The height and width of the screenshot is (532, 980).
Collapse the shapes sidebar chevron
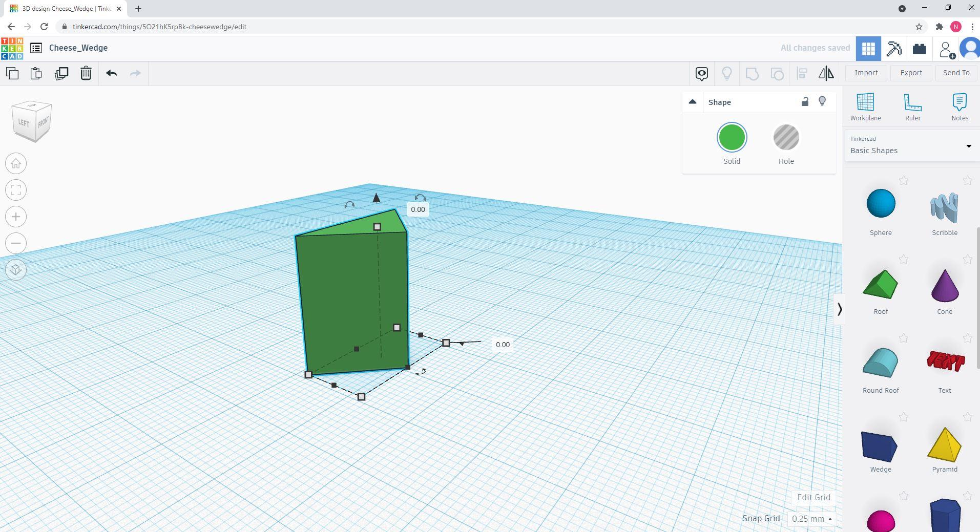click(839, 309)
